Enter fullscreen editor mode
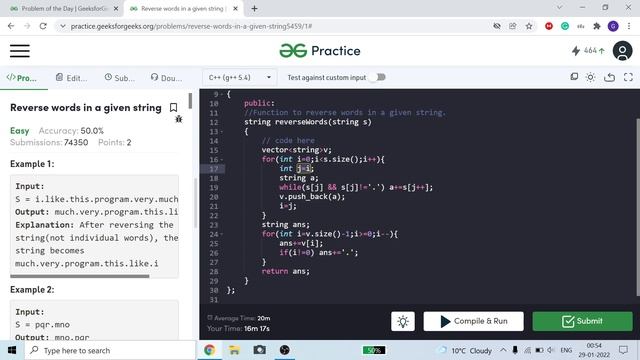 pos(628,77)
